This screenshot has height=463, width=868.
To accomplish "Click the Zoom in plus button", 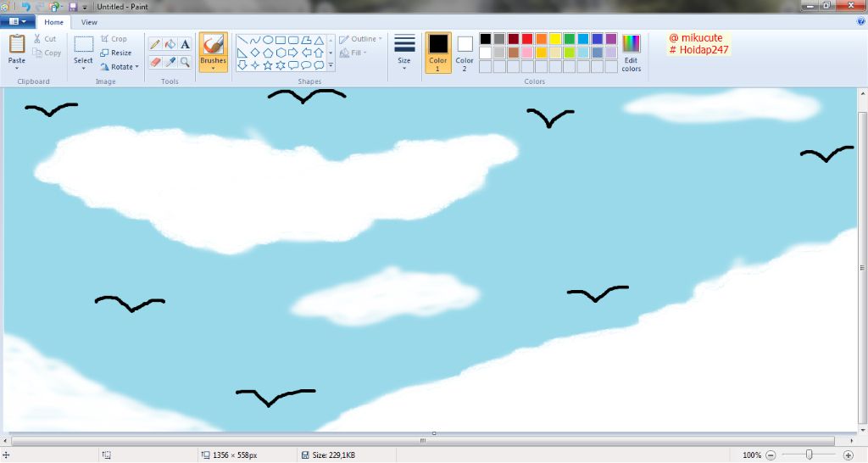I will [848, 455].
